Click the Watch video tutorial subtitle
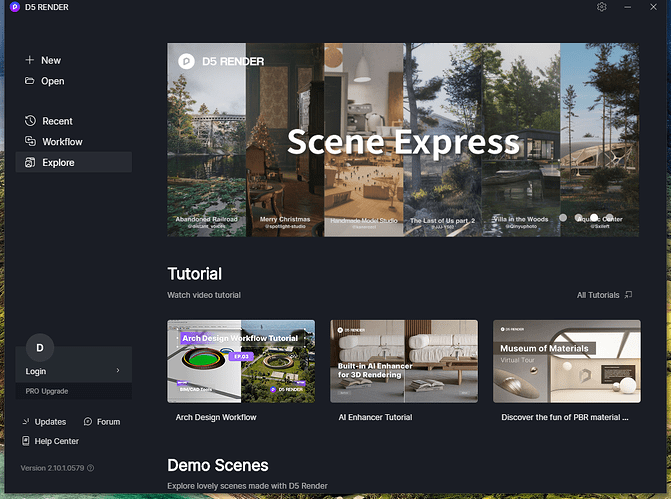The width and height of the screenshot is (671, 499). tap(204, 295)
